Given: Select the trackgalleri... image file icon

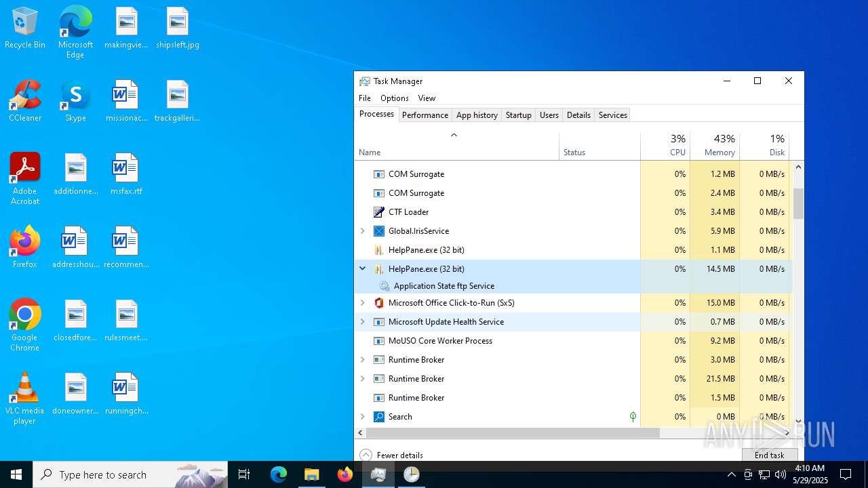Looking at the screenshot, I should tap(178, 102).
